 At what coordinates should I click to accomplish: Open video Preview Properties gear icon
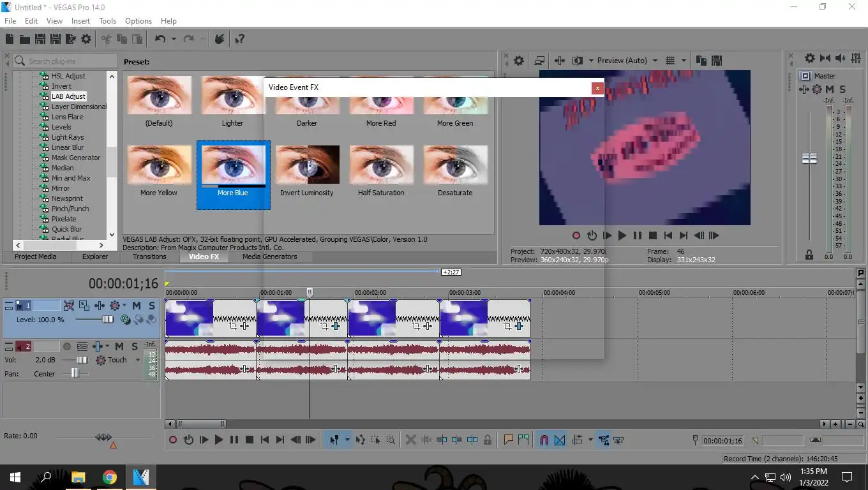(519, 61)
